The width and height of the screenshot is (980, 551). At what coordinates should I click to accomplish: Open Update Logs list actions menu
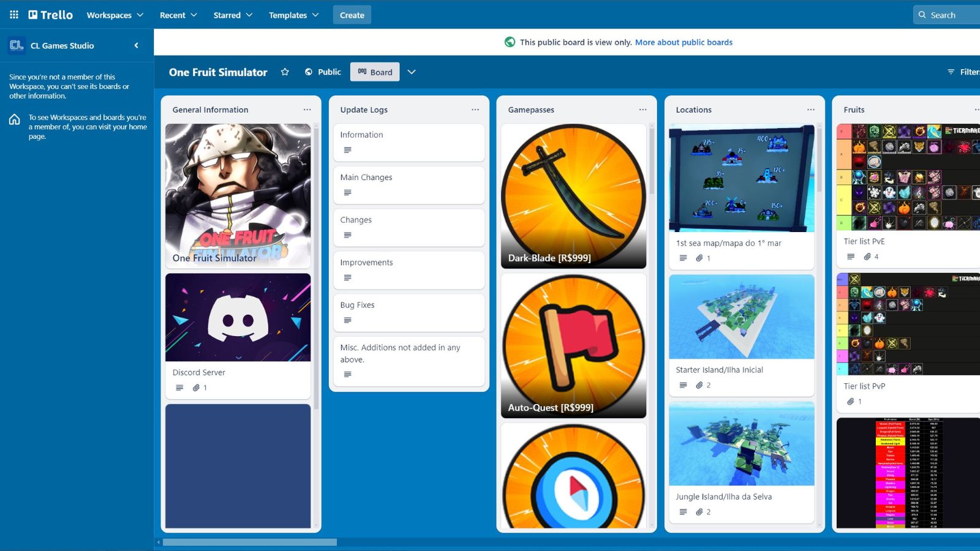475,110
